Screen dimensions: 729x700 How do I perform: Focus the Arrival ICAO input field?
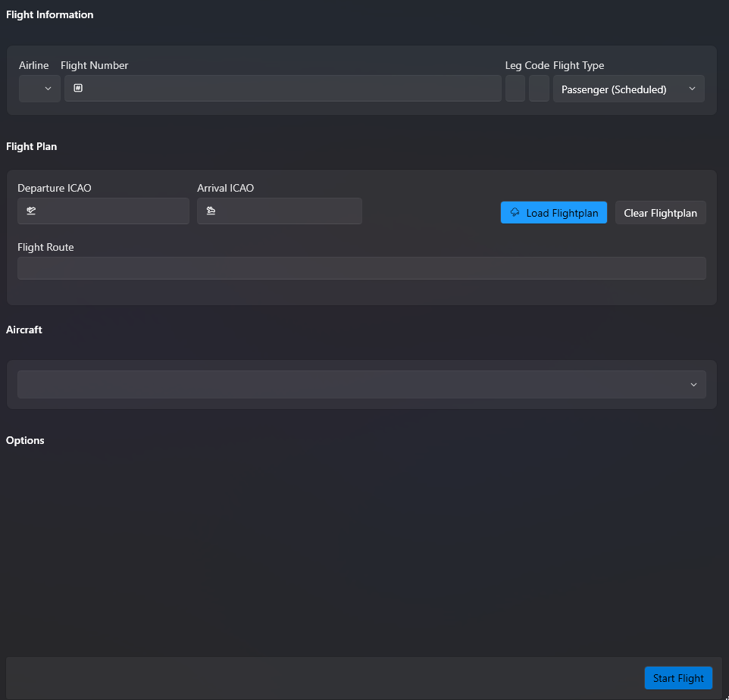point(286,211)
